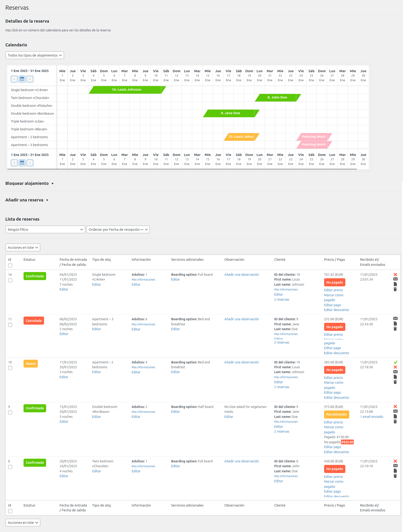This screenshot has width=403, height=532.
Task: Delete reservation 9 using the trash icon
Action: point(395,421)
